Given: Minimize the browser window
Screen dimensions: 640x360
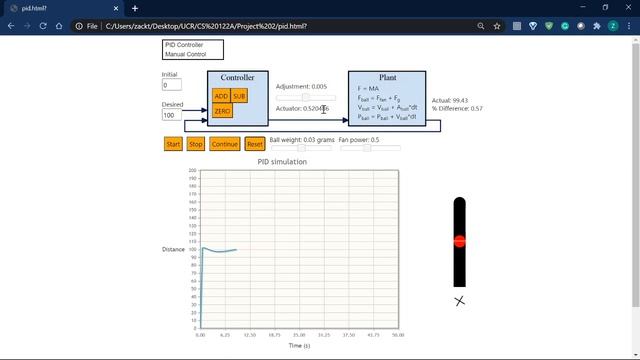Looking at the screenshot, I should (582, 7).
